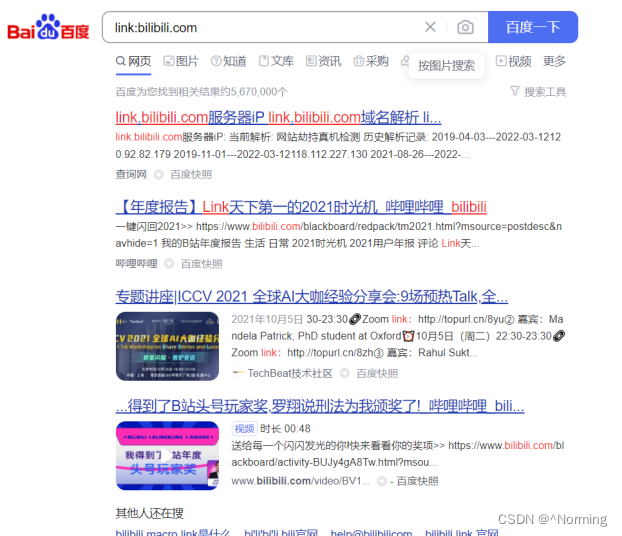This screenshot has width=622, height=536.
Task: Clear the search box with the X icon
Action: (x=430, y=27)
